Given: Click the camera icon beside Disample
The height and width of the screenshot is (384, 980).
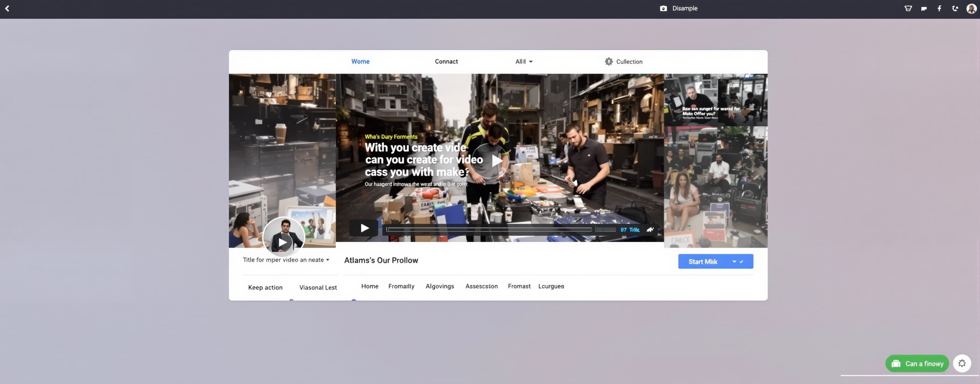Looking at the screenshot, I should coord(663,8).
